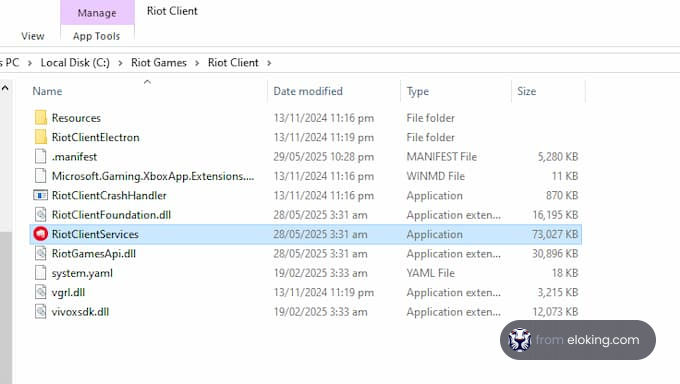Click the 3,215 KB size value
This screenshot has height=384, width=680.
[x=558, y=292]
